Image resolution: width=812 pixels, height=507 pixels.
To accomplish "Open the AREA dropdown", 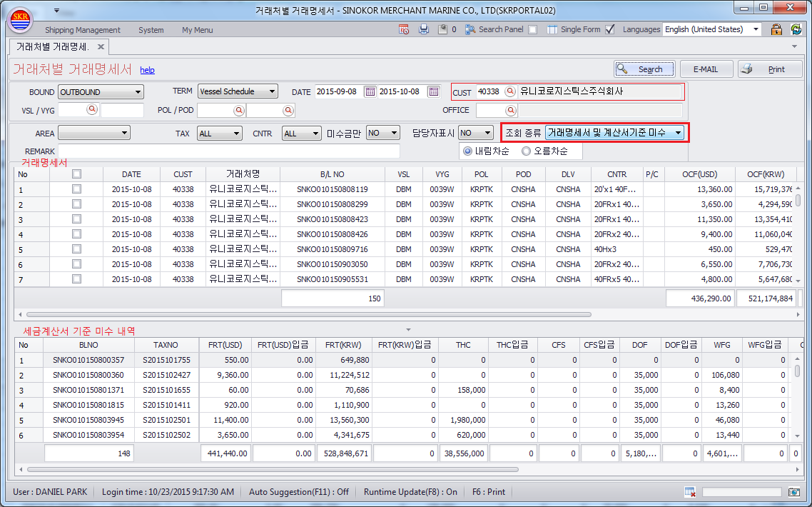I will tap(93, 134).
